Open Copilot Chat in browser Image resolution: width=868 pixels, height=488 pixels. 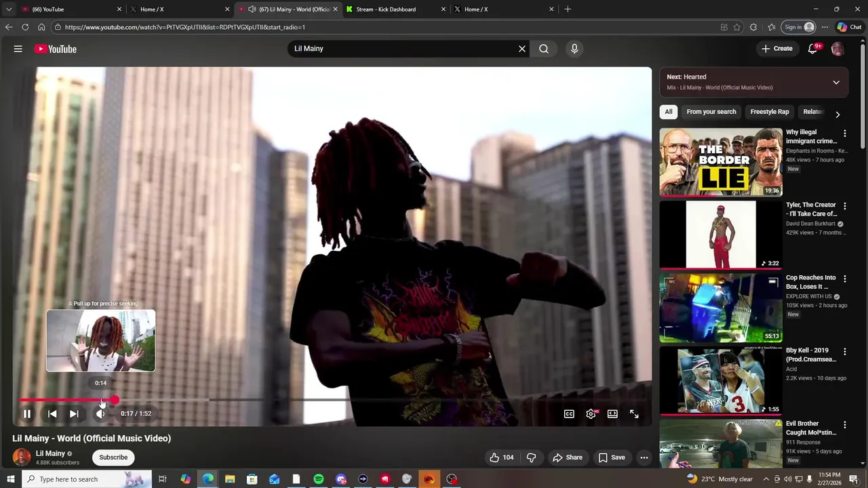849,27
